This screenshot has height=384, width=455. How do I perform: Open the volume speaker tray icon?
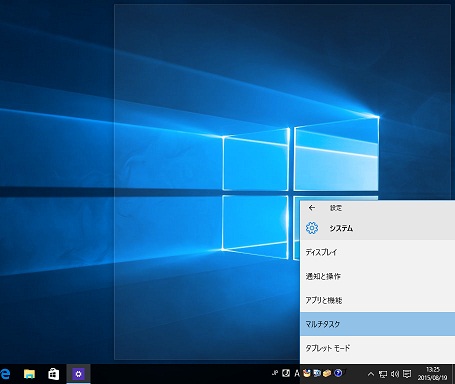[395, 374]
